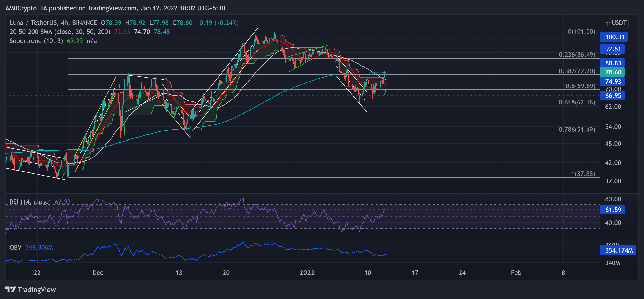Click the 92.51 price label
The width and height of the screenshot is (644, 299).
point(613,49)
